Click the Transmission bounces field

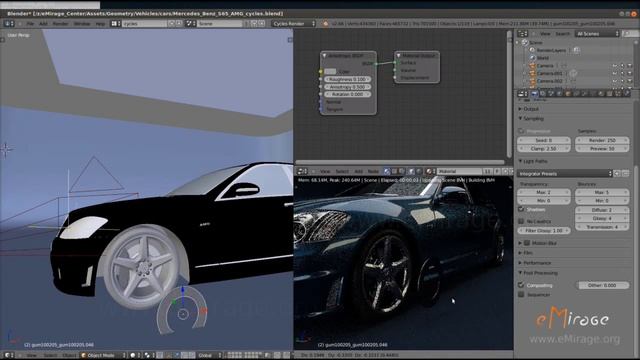point(602,227)
